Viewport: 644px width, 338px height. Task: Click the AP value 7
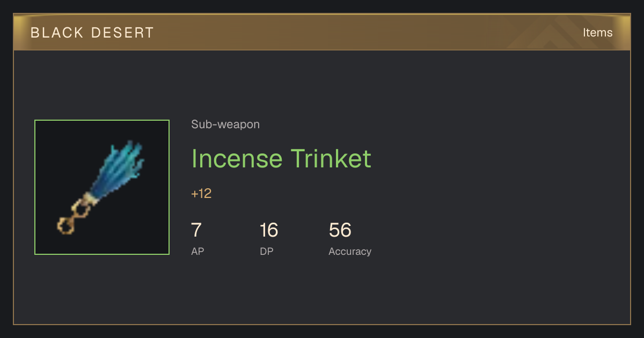pos(196,230)
